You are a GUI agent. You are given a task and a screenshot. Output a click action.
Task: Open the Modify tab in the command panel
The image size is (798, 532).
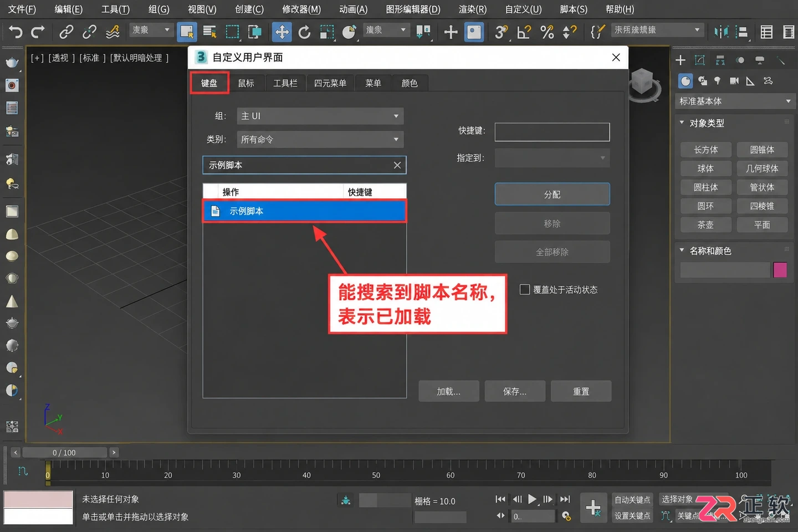(x=700, y=60)
